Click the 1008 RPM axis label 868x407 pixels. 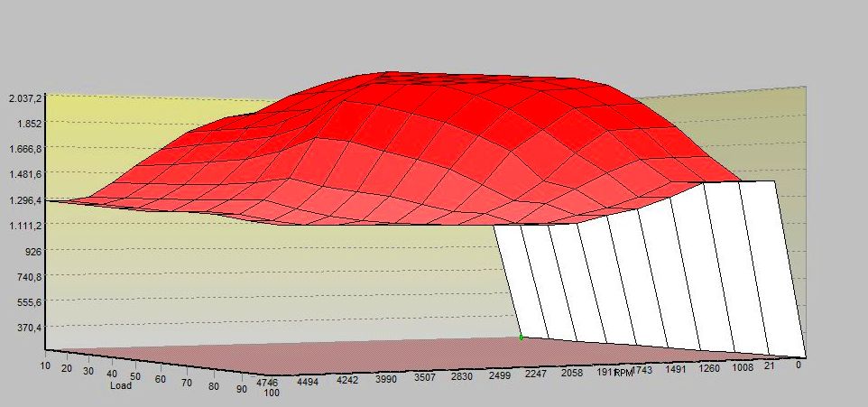pos(743,366)
